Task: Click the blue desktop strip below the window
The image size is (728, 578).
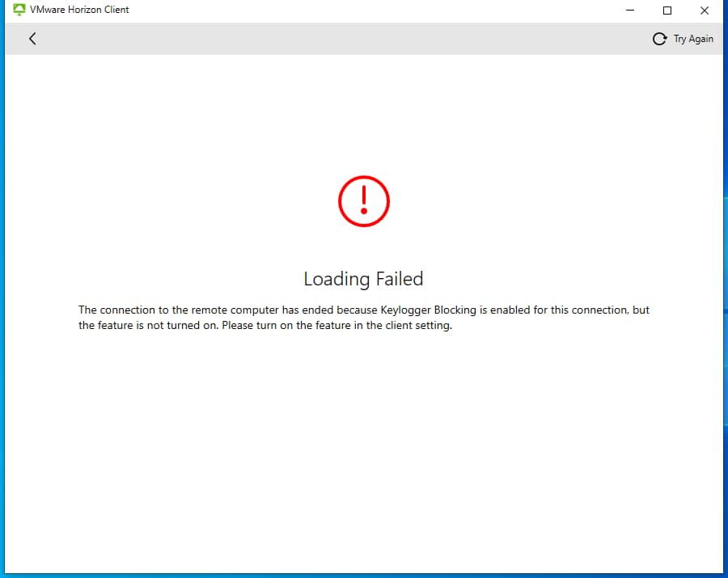Action: tap(364, 575)
